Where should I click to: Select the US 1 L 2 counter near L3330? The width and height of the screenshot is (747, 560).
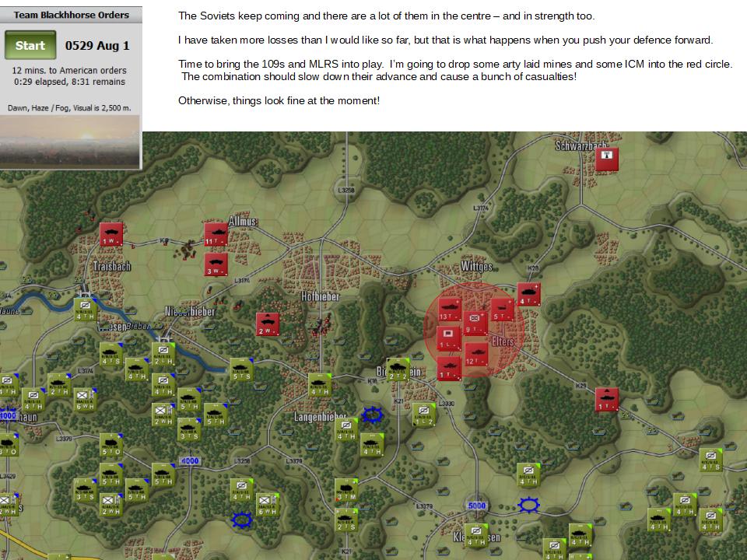[423, 415]
